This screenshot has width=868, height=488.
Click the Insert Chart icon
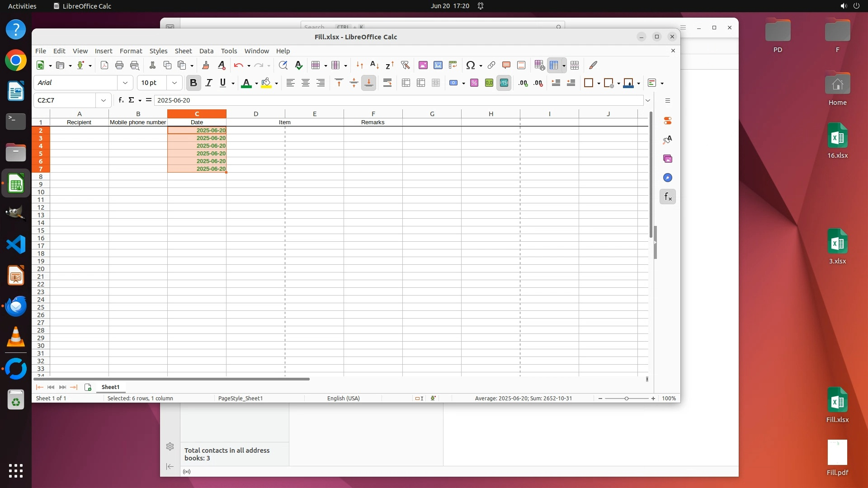pyautogui.click(x=438, y=66)
